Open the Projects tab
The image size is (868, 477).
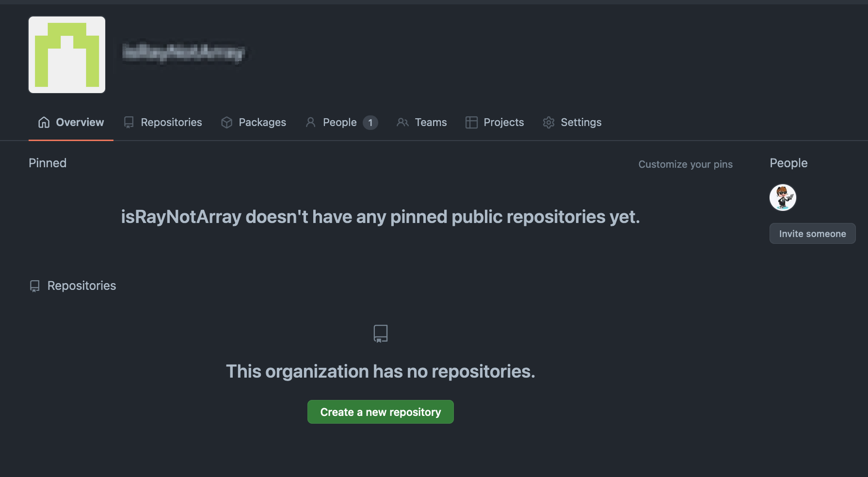pyautogui.click(x=503, y=123)
